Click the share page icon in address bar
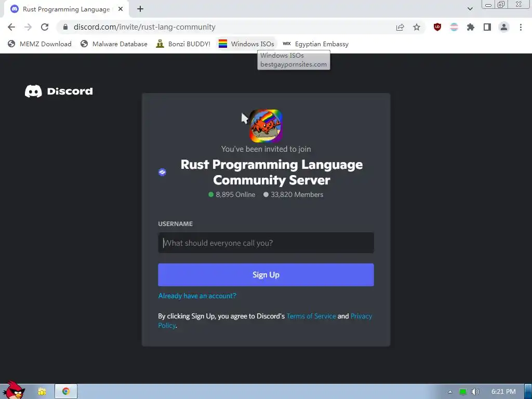This screenshot has width=532, height=399. pos(400,27)
